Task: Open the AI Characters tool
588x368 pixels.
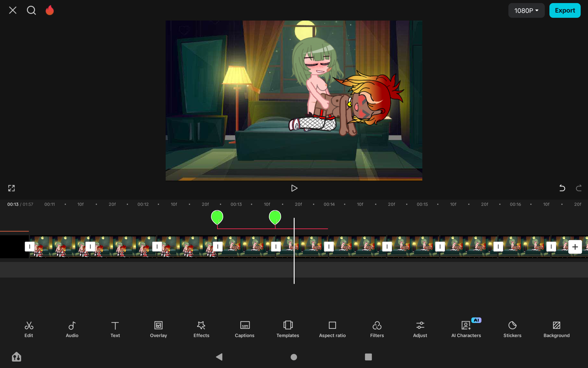Action: tap(466, 329)
